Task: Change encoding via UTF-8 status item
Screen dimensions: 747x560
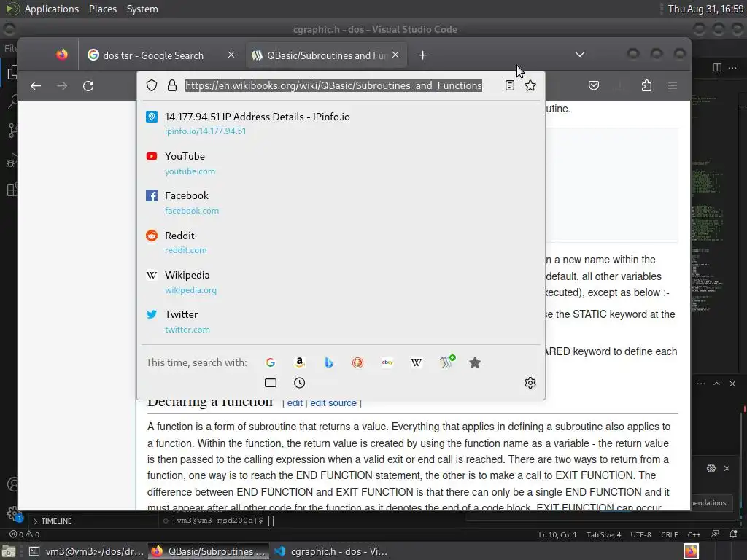Action: click(x=640, y=534)
